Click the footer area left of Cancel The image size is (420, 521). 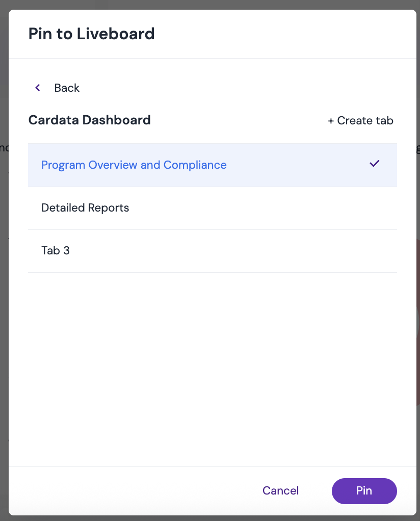pyautogui.click(x=133, y=491)
